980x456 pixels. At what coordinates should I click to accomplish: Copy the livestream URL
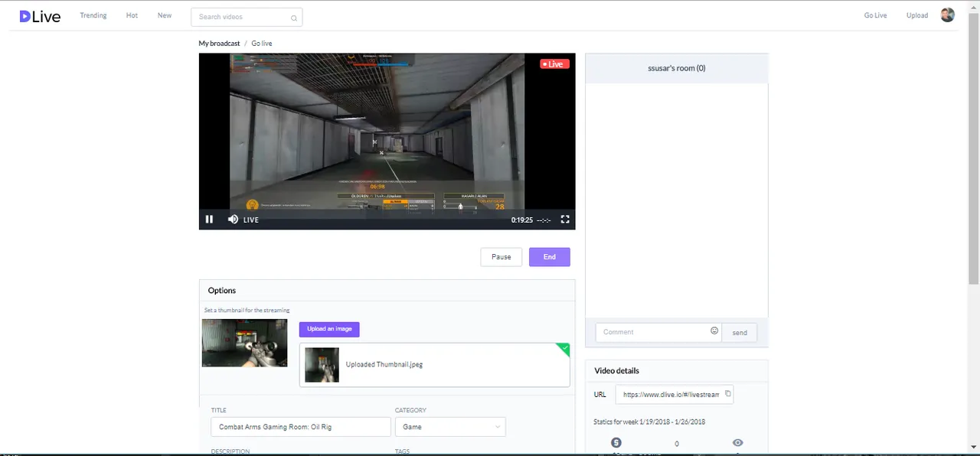click(x=727, y=394)
